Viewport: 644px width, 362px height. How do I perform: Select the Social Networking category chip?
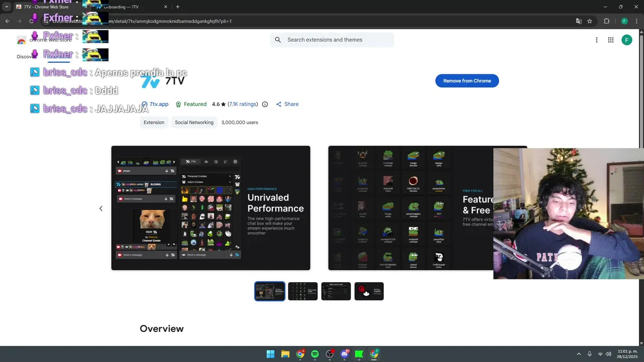pos(194,122)
